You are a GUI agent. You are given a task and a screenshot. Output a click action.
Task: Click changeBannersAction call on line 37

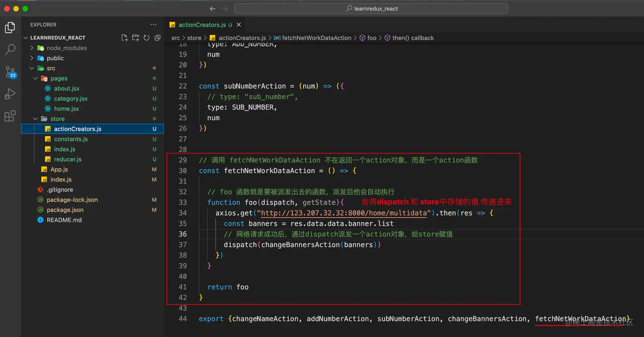coord(300,245)
